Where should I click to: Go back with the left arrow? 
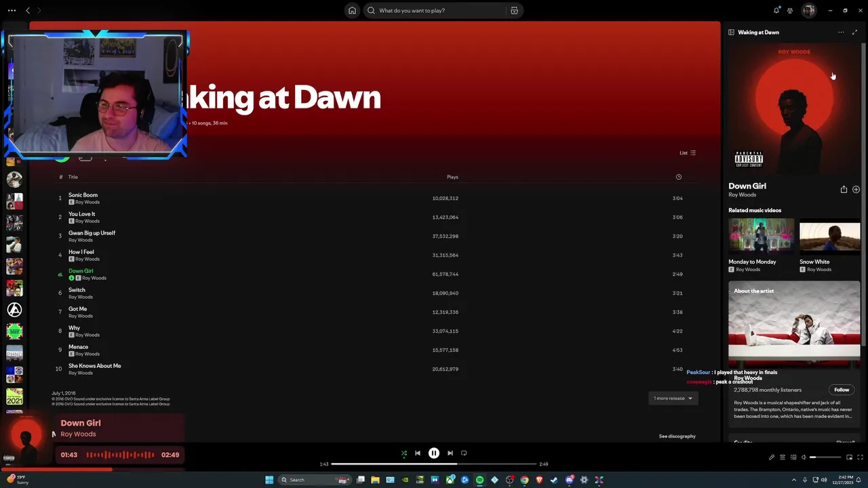[x=28, y=10]
